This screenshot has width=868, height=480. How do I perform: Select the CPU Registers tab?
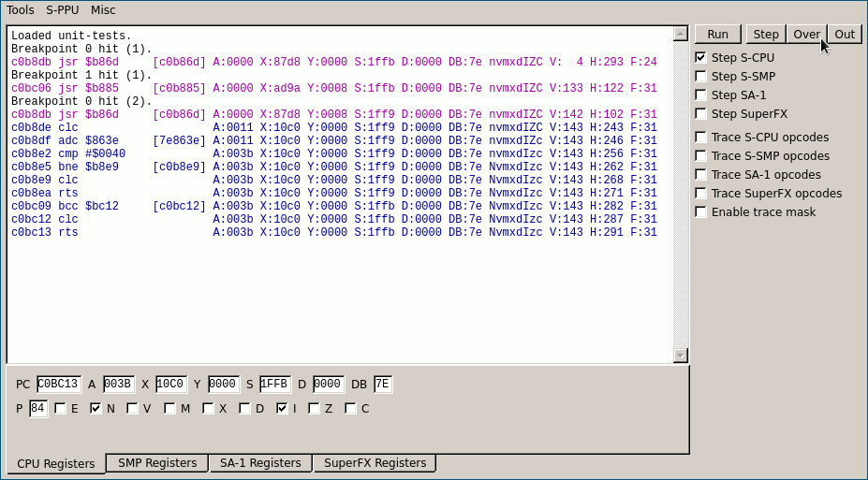pos(56,463)
